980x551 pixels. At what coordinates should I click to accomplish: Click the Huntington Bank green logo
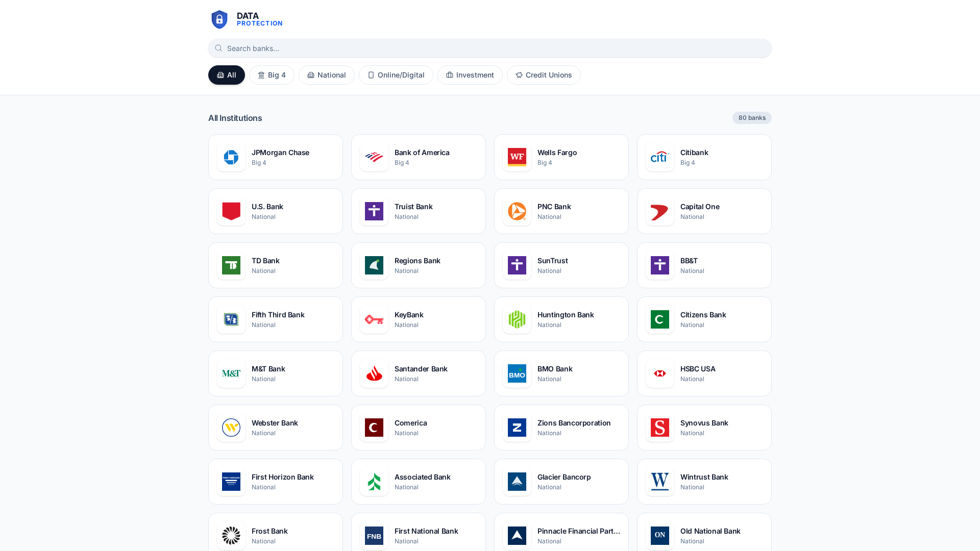tap(517, 319)
